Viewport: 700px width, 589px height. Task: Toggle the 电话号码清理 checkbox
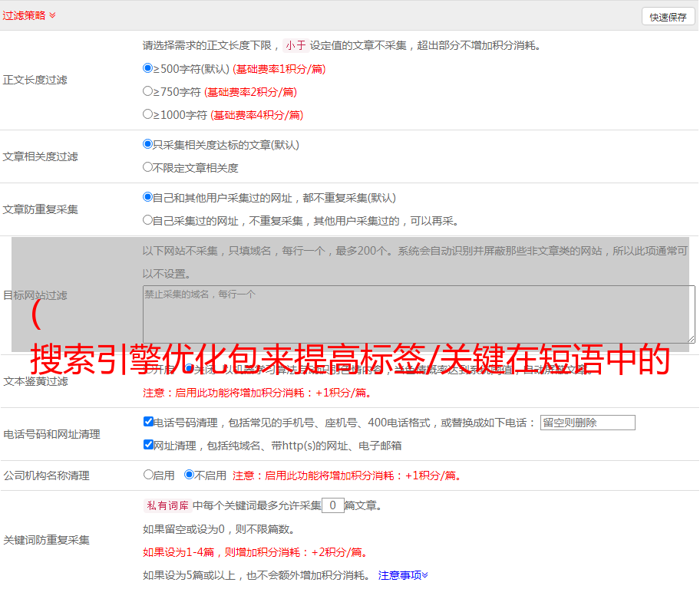148,422
